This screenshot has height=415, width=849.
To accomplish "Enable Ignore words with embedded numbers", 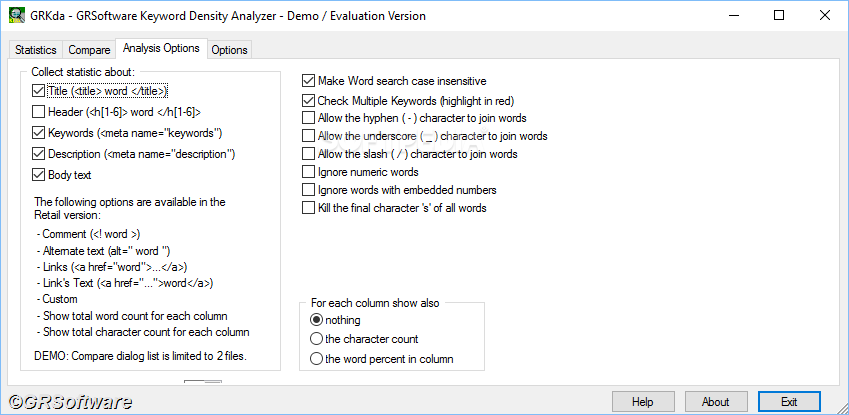I will [x=308, y=190].
